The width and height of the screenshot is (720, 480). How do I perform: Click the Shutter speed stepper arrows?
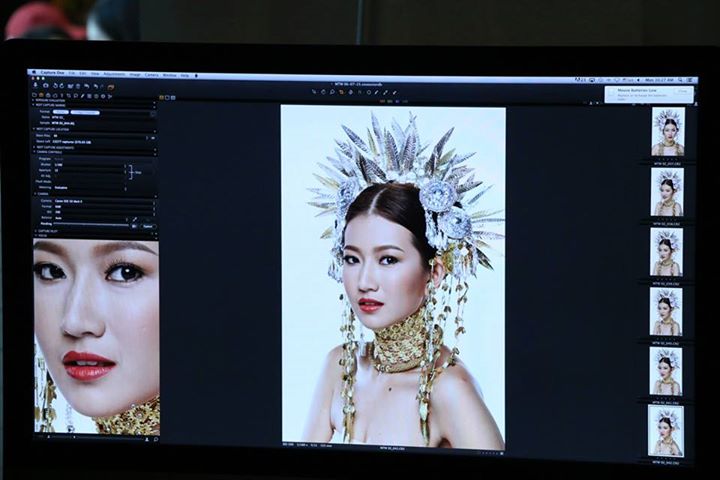point(125,166)
